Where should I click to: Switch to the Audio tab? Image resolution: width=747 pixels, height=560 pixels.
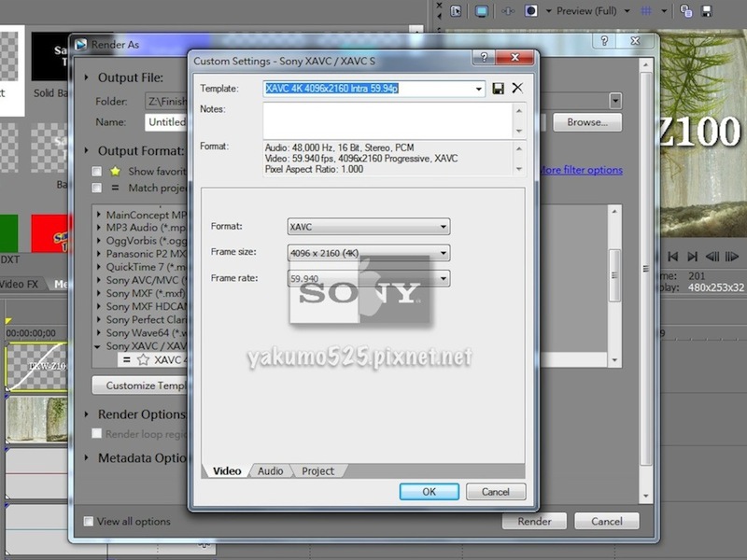(271, 471)
